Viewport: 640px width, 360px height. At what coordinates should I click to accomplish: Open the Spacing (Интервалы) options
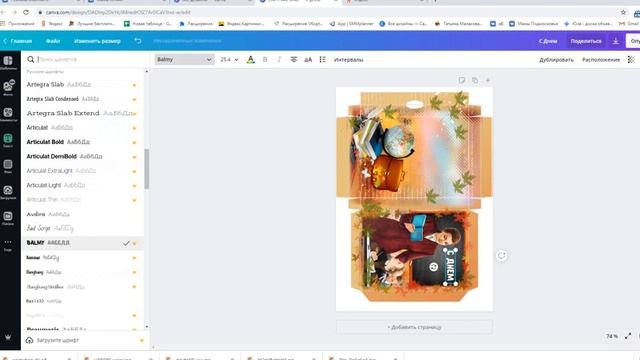(349, 60)
